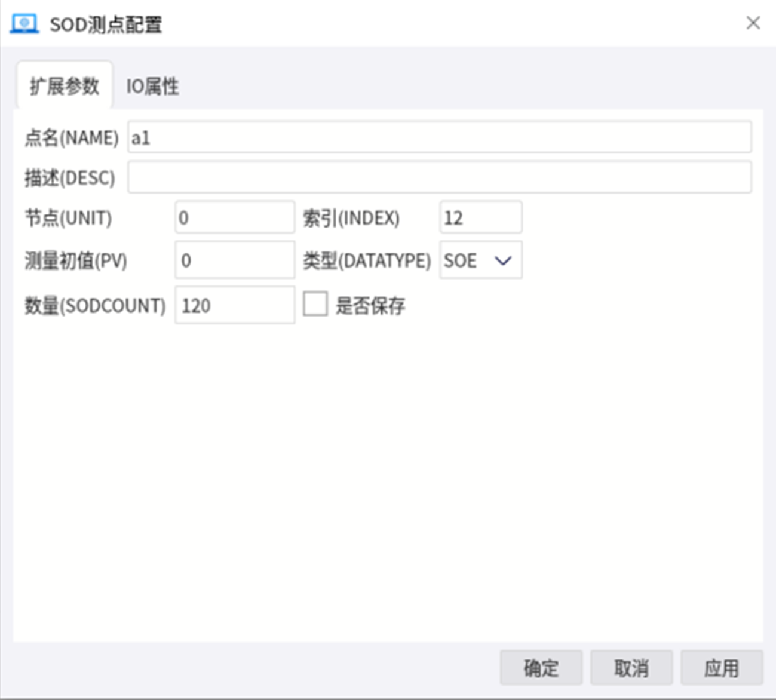Apply changes with the 应用 button
Screen dimensions: 776x700
[721, 668]
